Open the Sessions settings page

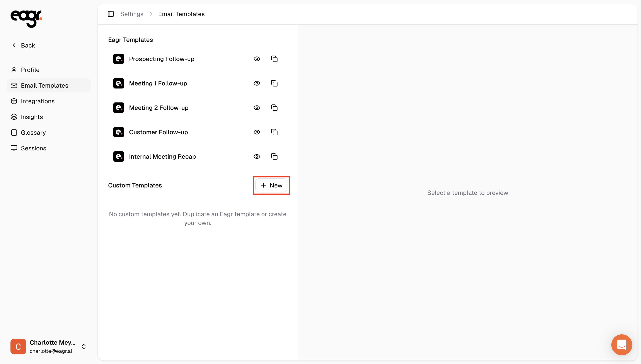[34, 148]
